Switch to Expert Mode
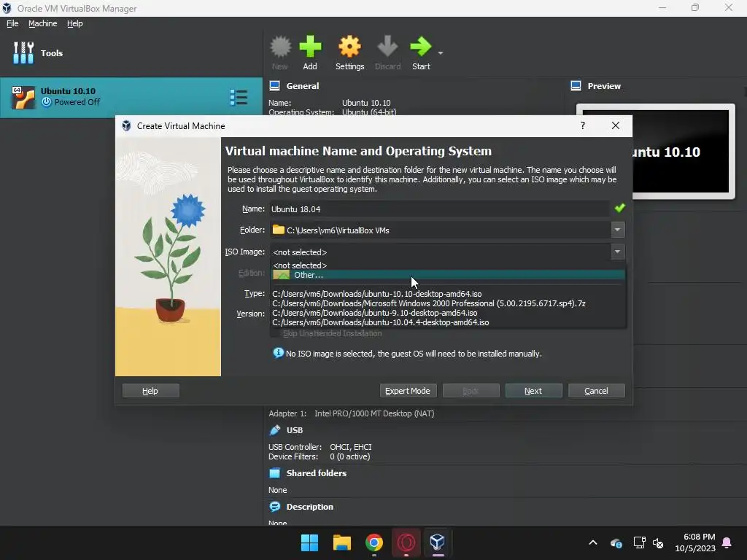747x560 pixels. click(x=408, y=391)
